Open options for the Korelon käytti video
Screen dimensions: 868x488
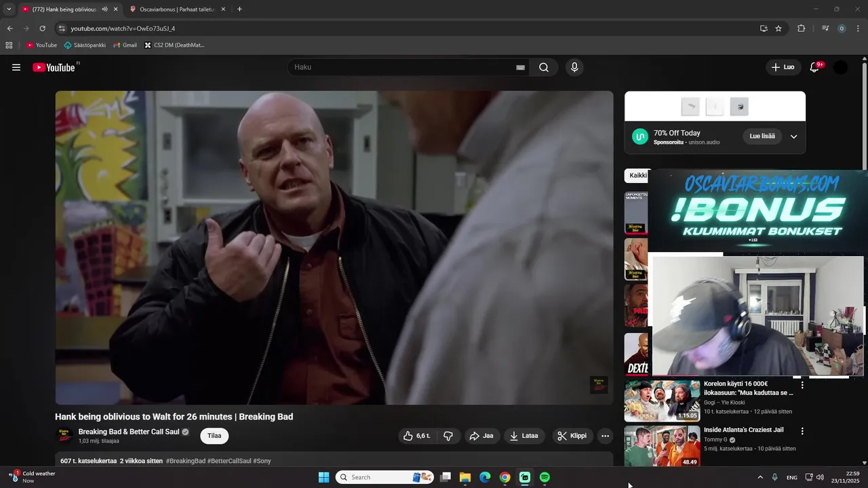(x=802, y=385)
